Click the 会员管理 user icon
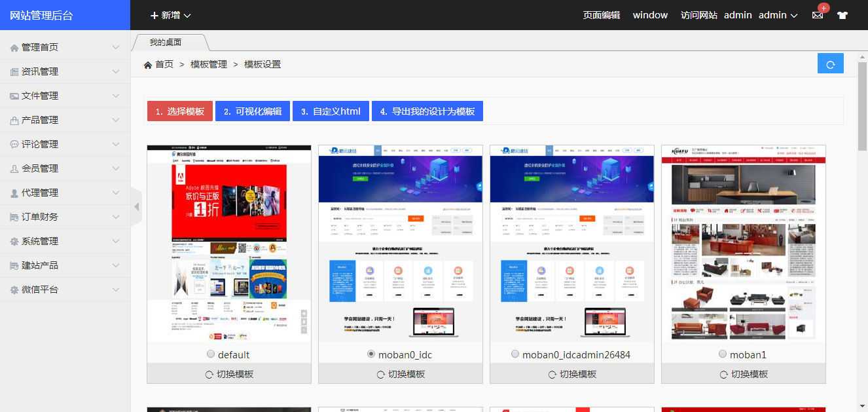The height and width of the screenshot is (412, 868). (x=14, y=168)
